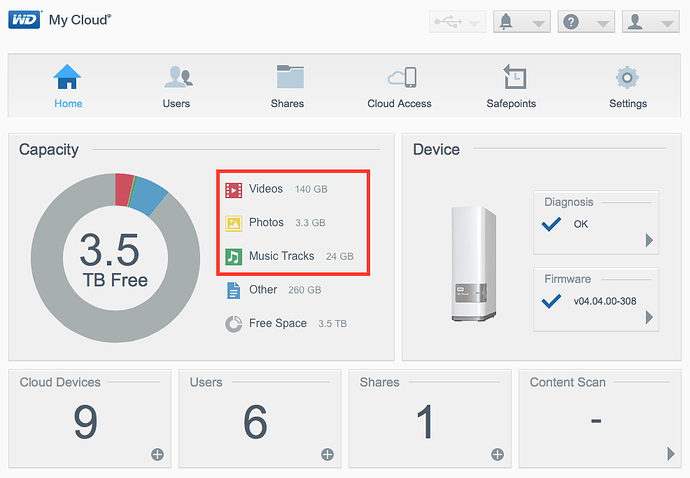Image resolution: width=690 pixels, height=478 pixels.
Task: Click the red Videos segment of donut chart
Action: [123, 190]
